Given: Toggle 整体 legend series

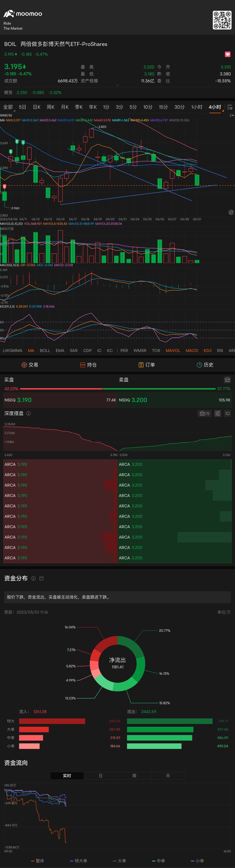Looking at the screenshot, I should pos(37,861).
